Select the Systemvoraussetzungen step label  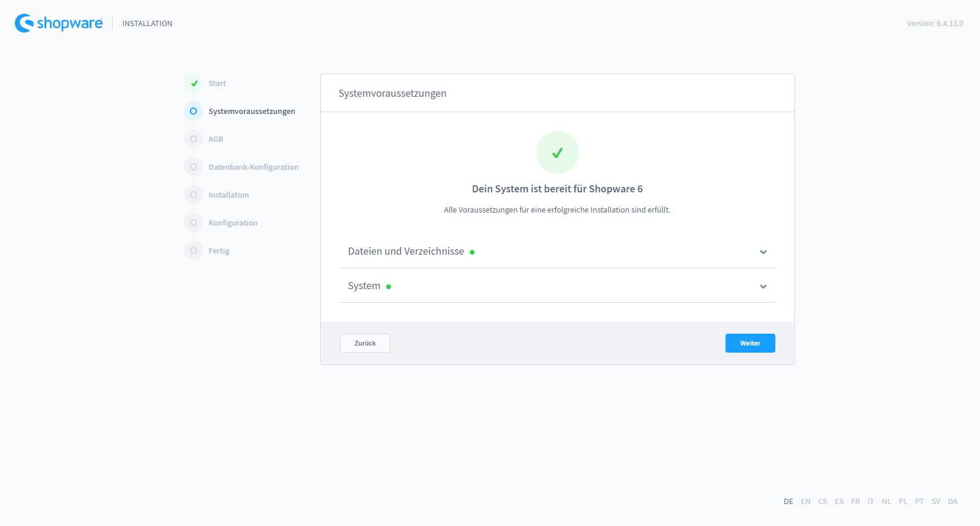pos(252,111)
